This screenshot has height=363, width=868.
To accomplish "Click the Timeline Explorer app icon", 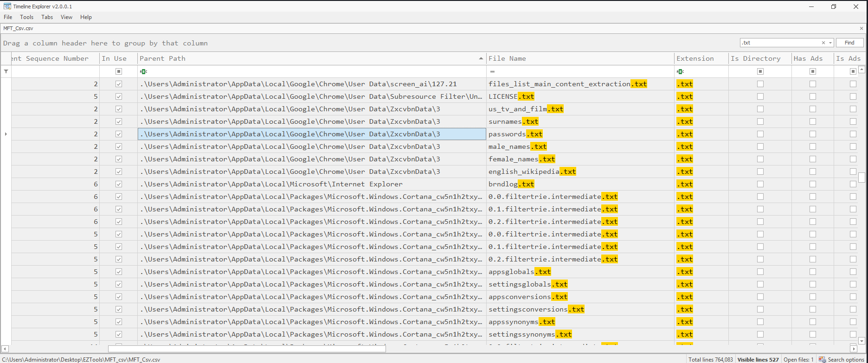I will (7, 6).
